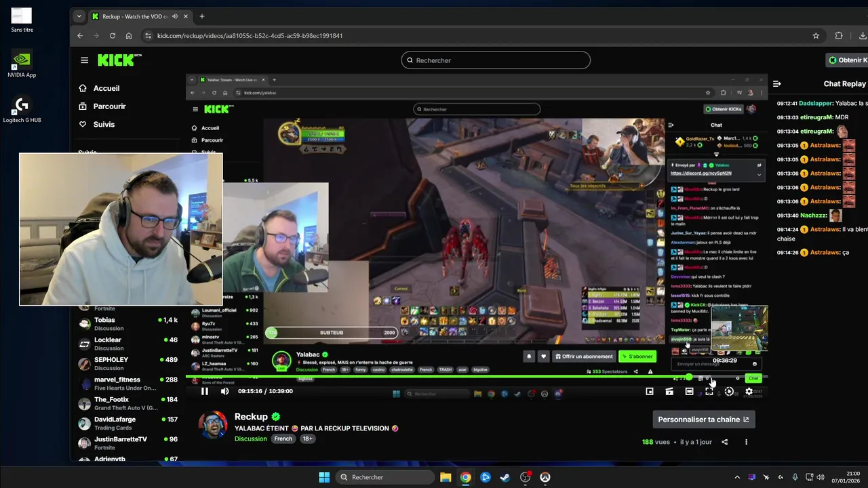Open picture-in-picture mini player
This screenshot has width=868, height=488.
coord(650,391)
